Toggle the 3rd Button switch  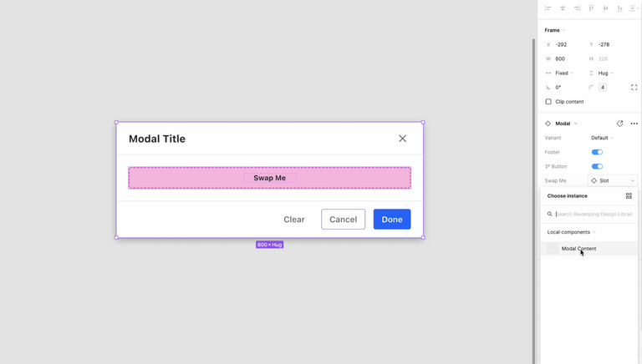click(x=597, y=166)
